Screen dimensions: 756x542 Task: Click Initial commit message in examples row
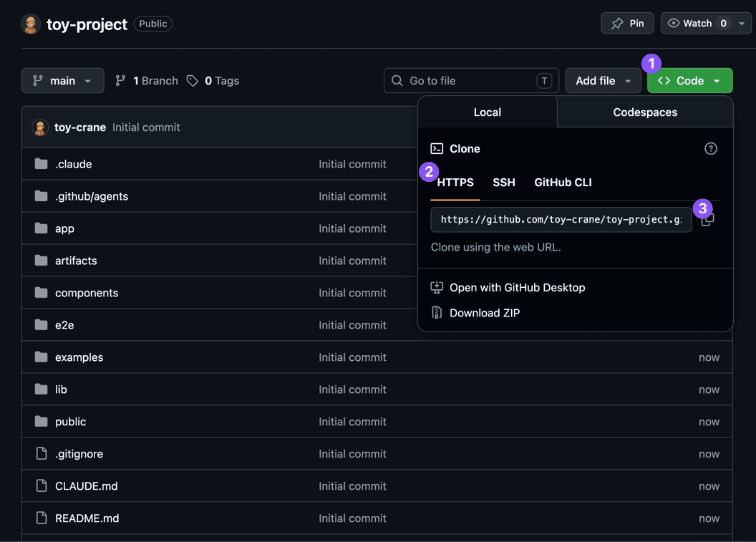click(352, 357)
